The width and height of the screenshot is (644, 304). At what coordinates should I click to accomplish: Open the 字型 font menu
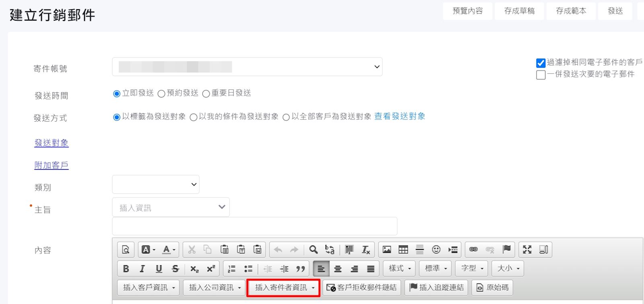(472, 269)
